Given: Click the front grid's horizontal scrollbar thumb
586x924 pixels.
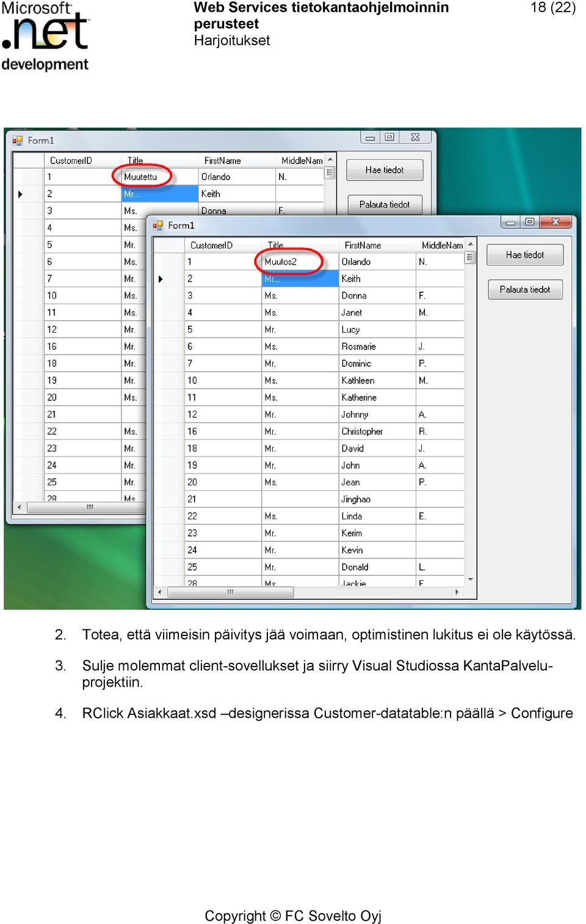Looking at the screenshot, I should 231,592.
